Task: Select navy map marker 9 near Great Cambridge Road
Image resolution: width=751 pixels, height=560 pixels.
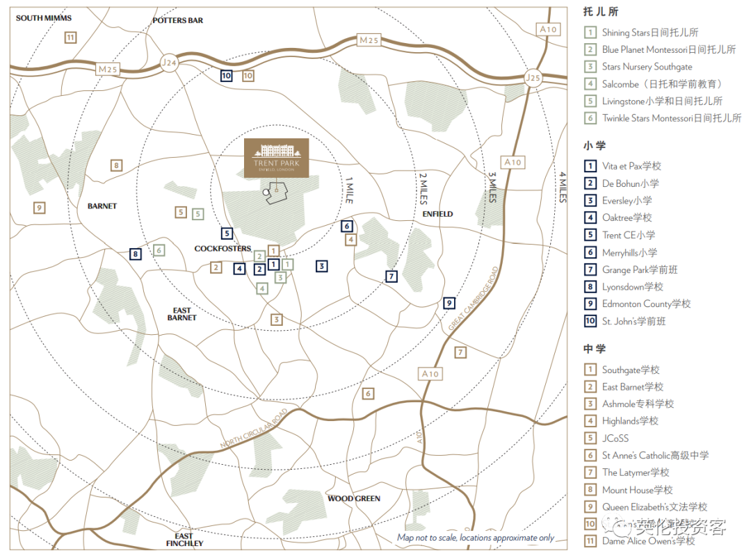Action: [449, 303]
